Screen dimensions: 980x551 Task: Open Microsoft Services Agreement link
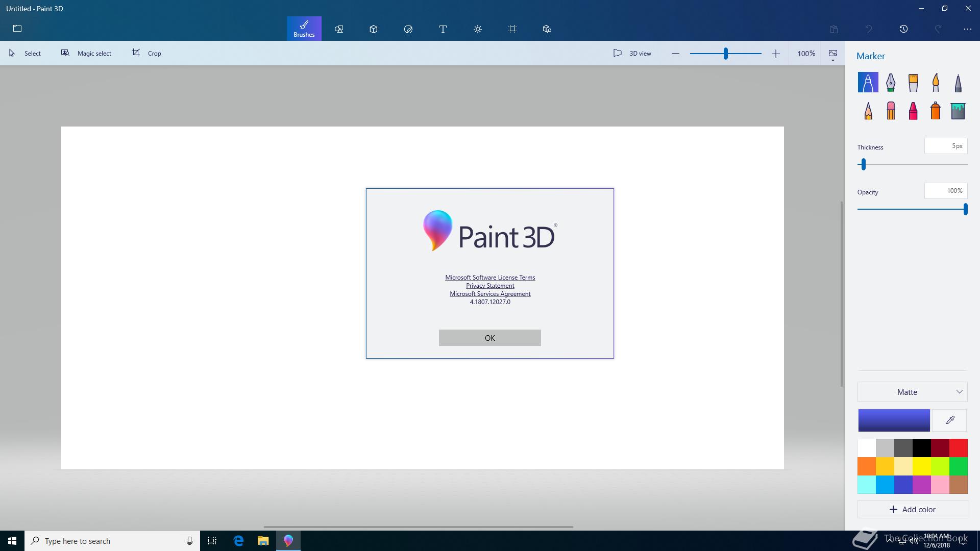click(x=490, y=294)
